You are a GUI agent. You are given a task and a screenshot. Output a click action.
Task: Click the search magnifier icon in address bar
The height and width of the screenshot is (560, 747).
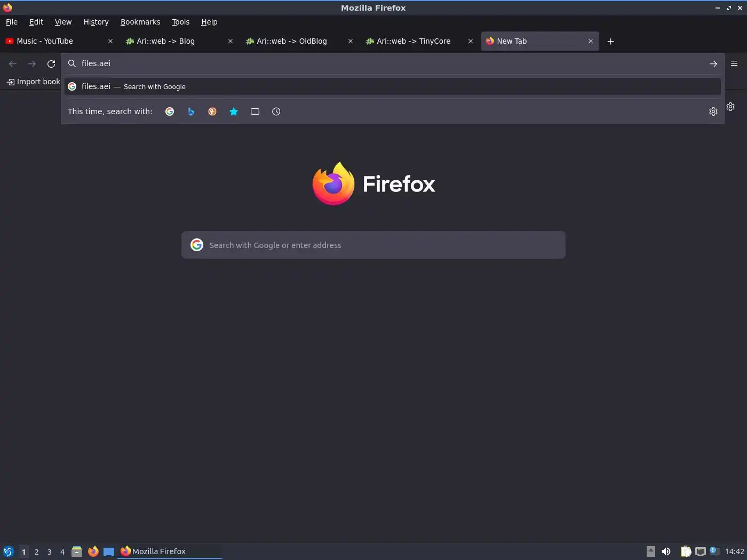[72, 63]
